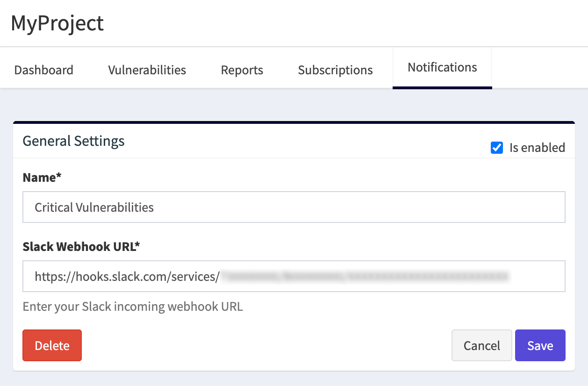Click the MyProject page title

coord(57,23)
